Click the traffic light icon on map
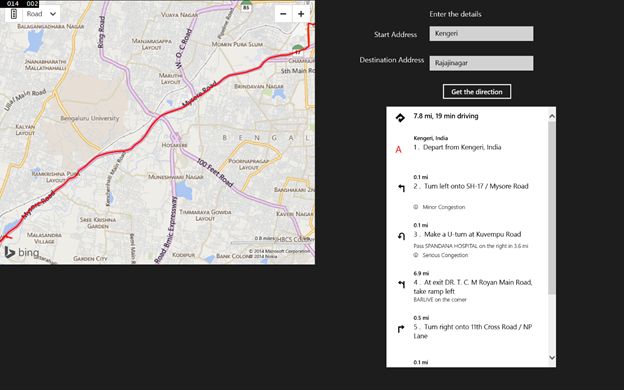Viewport: 624px width, 390px height. click(14, 14)
